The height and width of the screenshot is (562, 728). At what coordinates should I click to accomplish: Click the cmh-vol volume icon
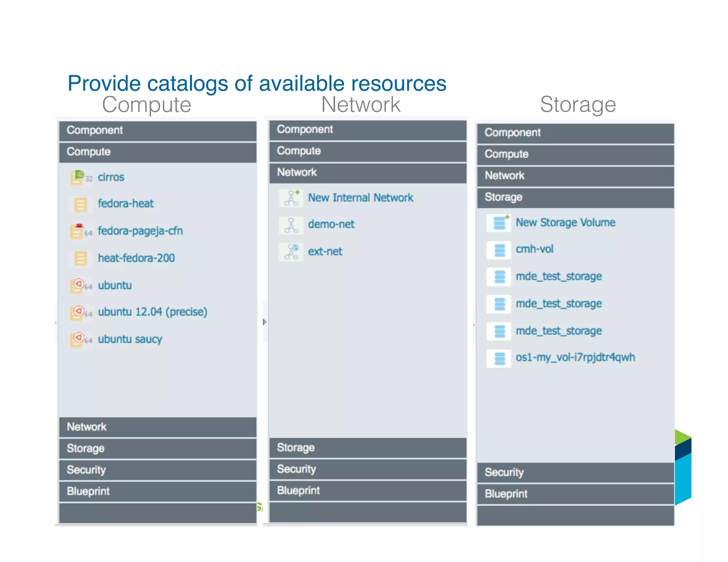pos(499,250)
